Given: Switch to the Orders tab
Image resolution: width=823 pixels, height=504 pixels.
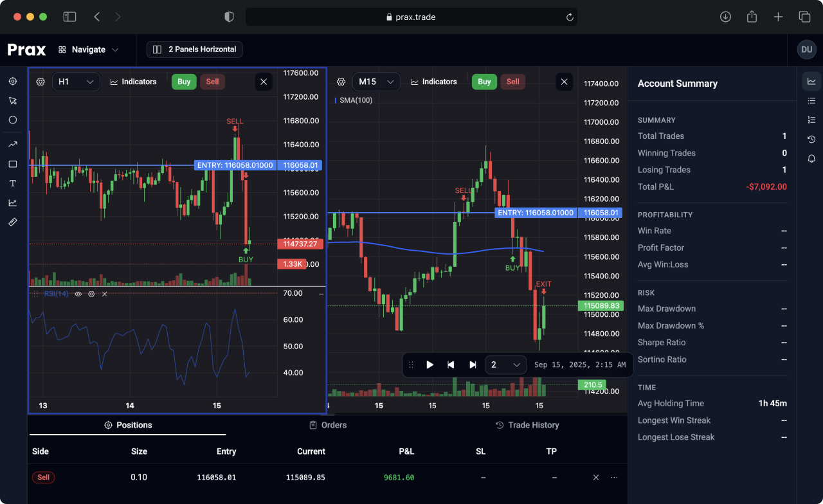Looking at the screenshot, I should [328, 425].
